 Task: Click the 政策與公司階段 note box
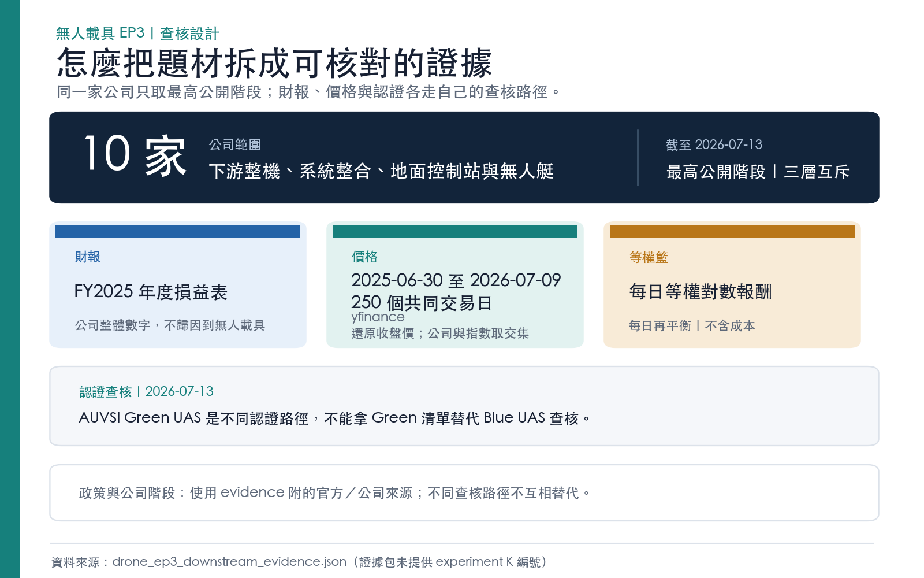[464, 493]
